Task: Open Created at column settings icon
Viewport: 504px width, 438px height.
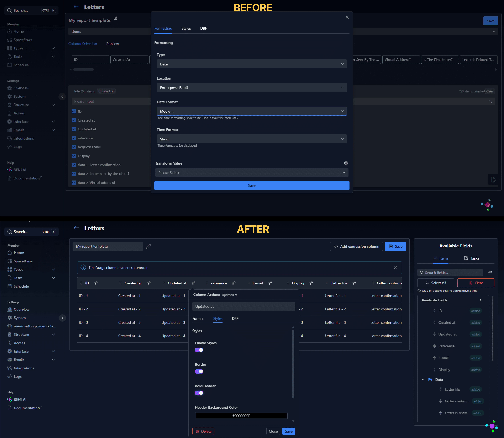Action: pos(149,283)
